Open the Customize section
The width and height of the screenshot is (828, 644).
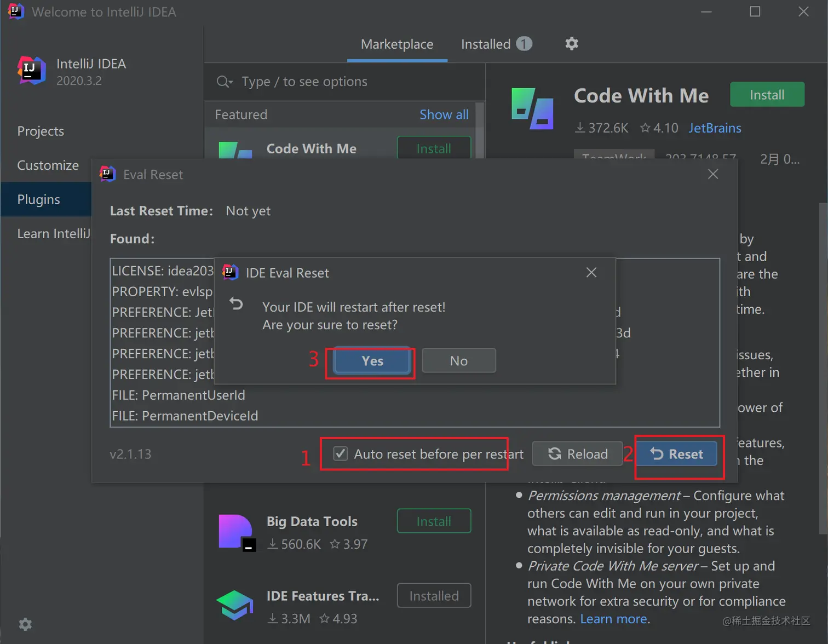(x=48, y=165)
